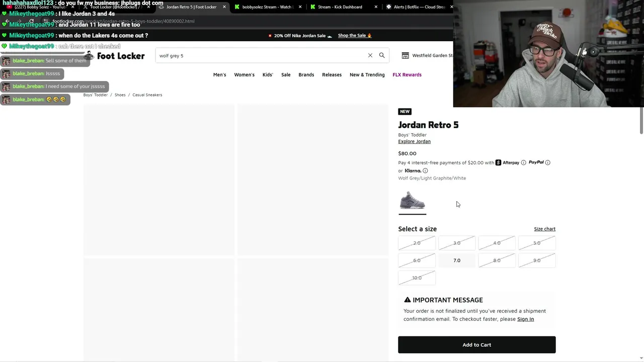Click the Jordan Retro 5 product title
Image resolution: width=644 pixels, height=362 pixels.
coord(428,125)
